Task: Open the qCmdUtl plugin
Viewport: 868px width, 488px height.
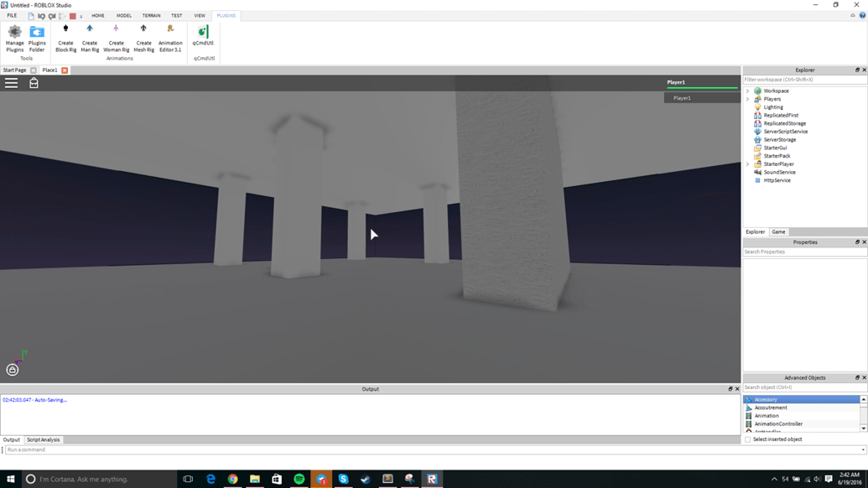Action: coord(202,35)
